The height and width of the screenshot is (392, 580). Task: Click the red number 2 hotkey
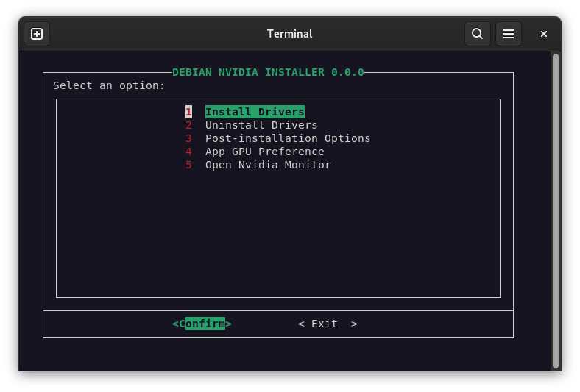pyautogui.click(x=188, y=125)
